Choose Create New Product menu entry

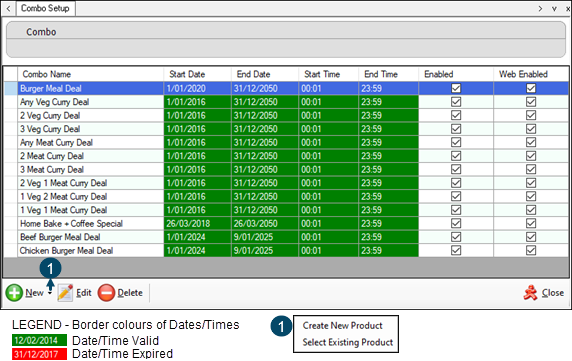[343, 326]
